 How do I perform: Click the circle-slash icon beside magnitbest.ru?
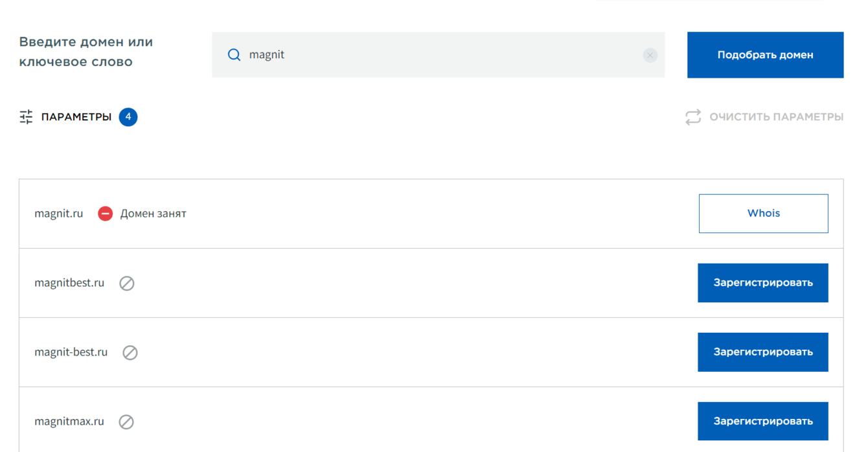(x=127, y=283)
